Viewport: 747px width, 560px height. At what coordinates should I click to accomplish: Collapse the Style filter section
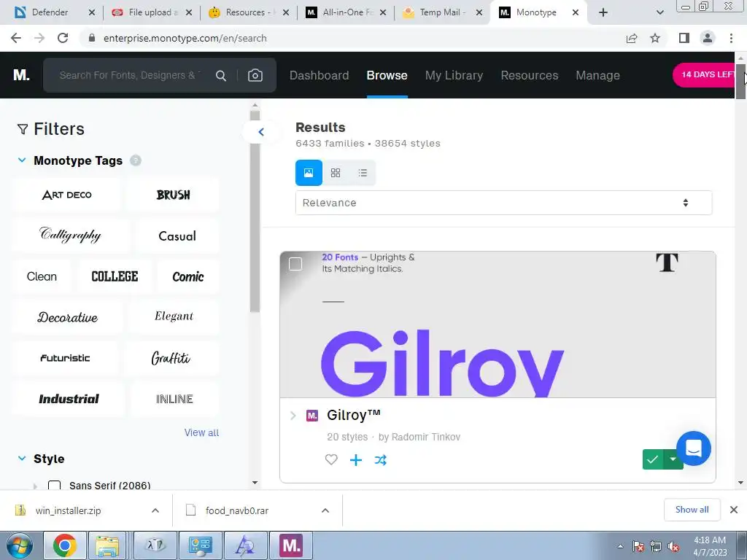point(22,459)
